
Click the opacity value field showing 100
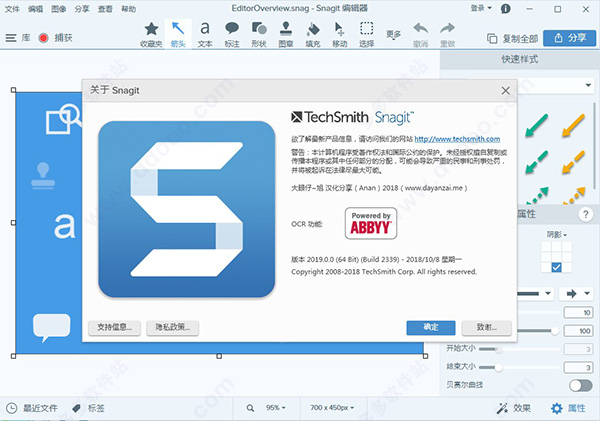tap(578, 331)
